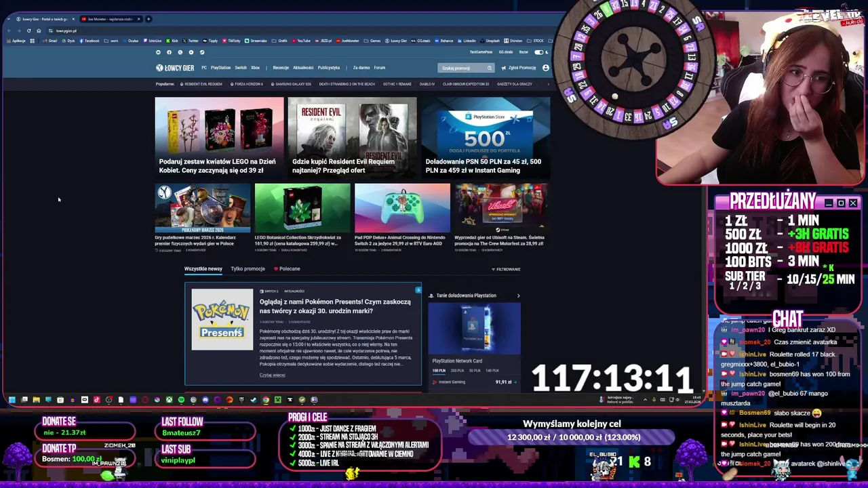Switch to the Wszystkie newsy tab
Image resolution: width=868 pixels, height=488 pixels.
click(x=203, y=269)
